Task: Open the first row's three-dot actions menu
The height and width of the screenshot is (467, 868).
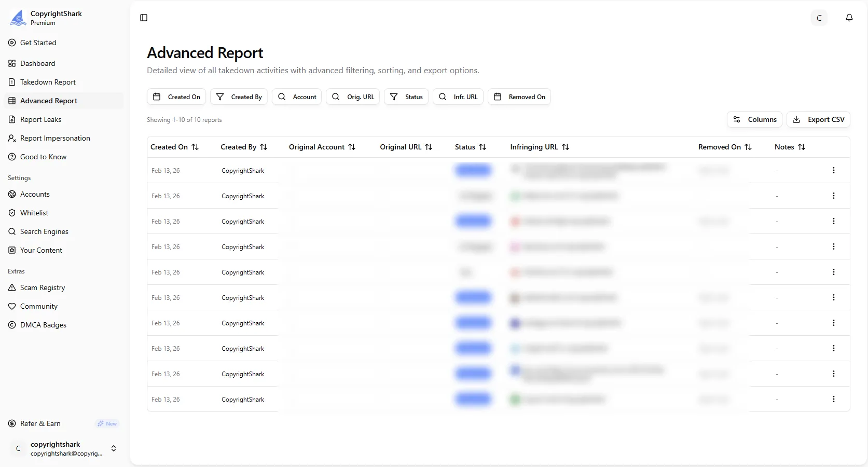Action: 834,170
